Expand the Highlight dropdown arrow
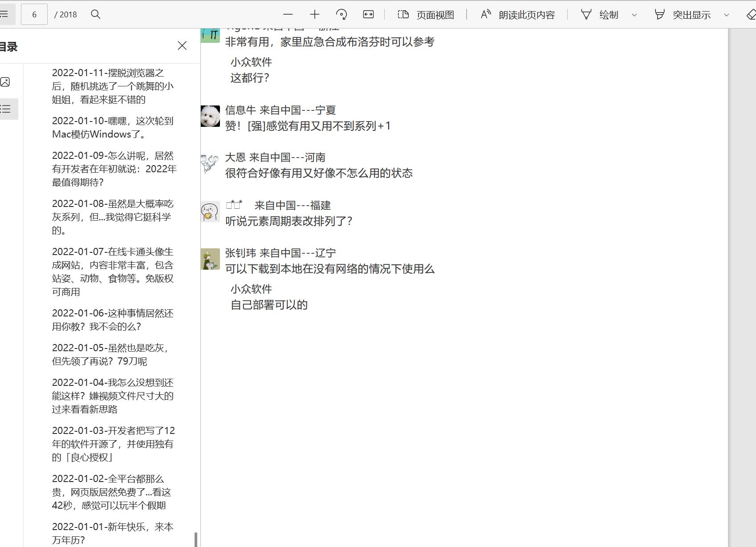The width and height of the screenshot is (756, 547). tap(727, 15)
